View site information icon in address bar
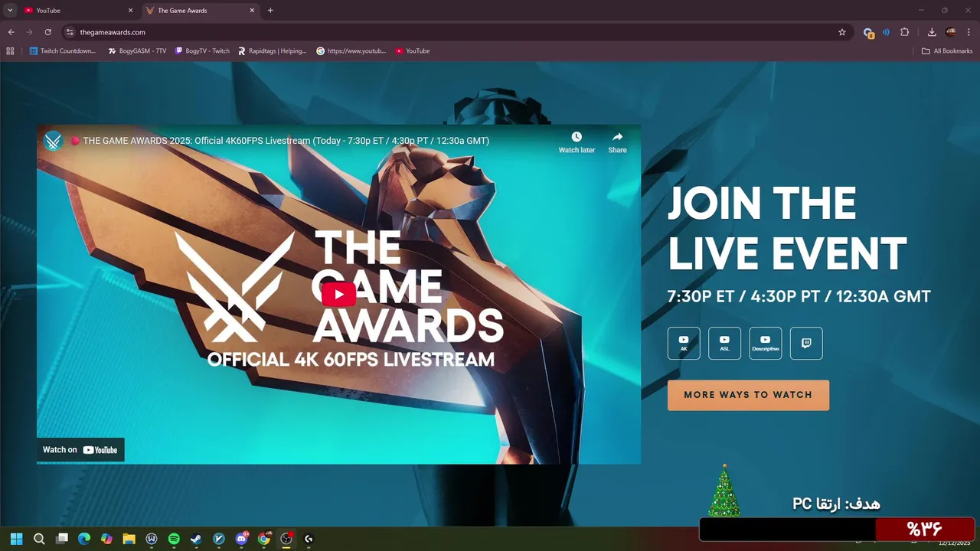980x551 pixels. (x=70, y=32)
